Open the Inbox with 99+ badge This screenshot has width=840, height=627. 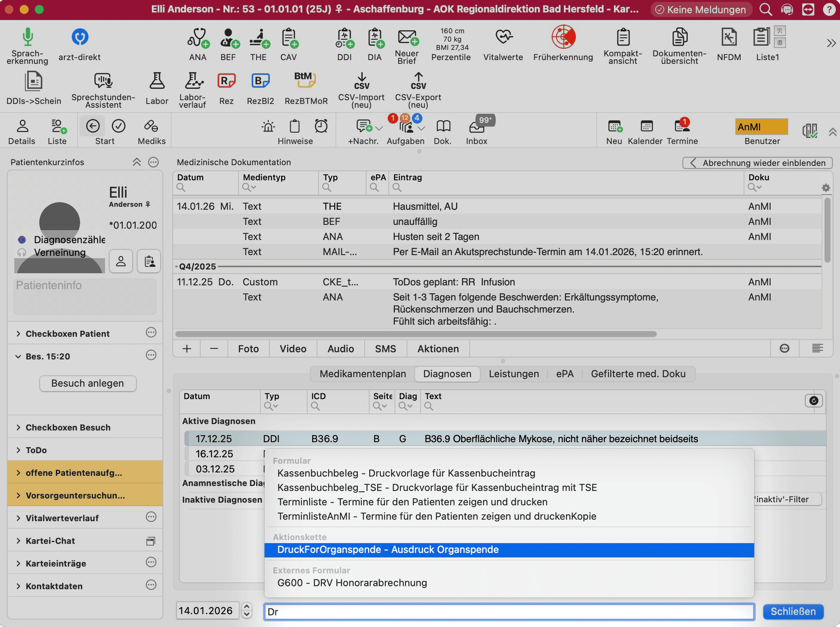pos(476,127)
